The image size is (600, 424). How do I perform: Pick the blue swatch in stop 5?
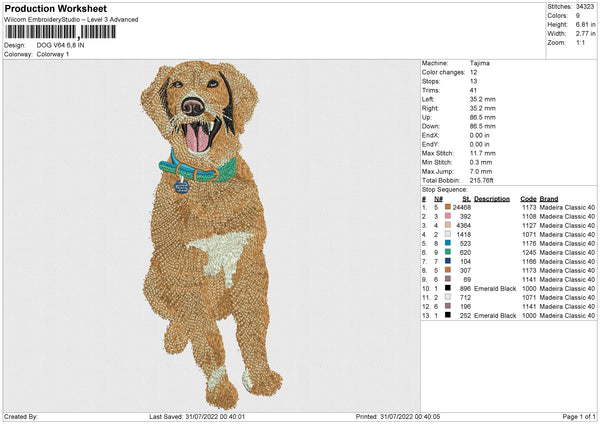pyautogui.click(x=448, y=243)
